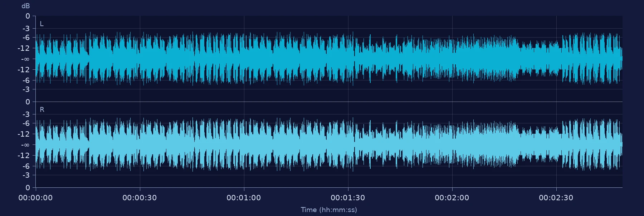The height and width of the screenshot is (216, 644).
Task: Select the R channel label
Action: pyautogui.click(x=42, y=110)
